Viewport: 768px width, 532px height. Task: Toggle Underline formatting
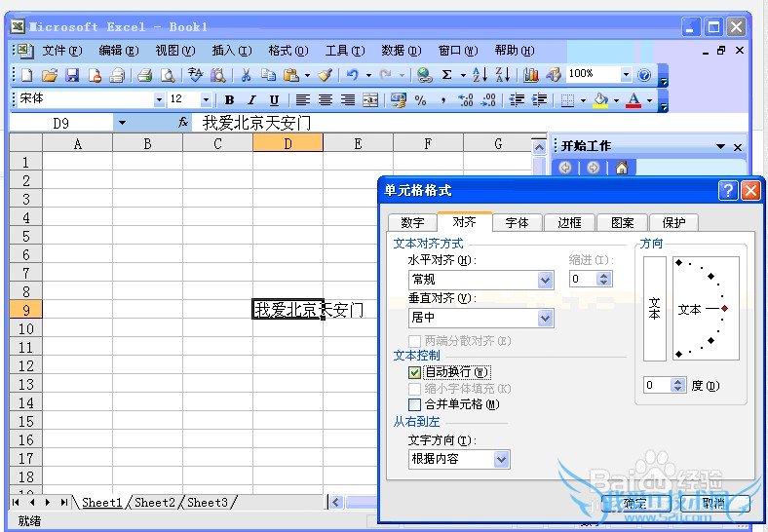click(274, 100)
